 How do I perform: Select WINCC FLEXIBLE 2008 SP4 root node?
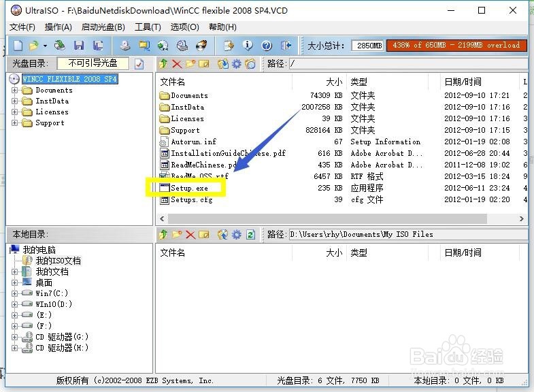pos(70,79)
